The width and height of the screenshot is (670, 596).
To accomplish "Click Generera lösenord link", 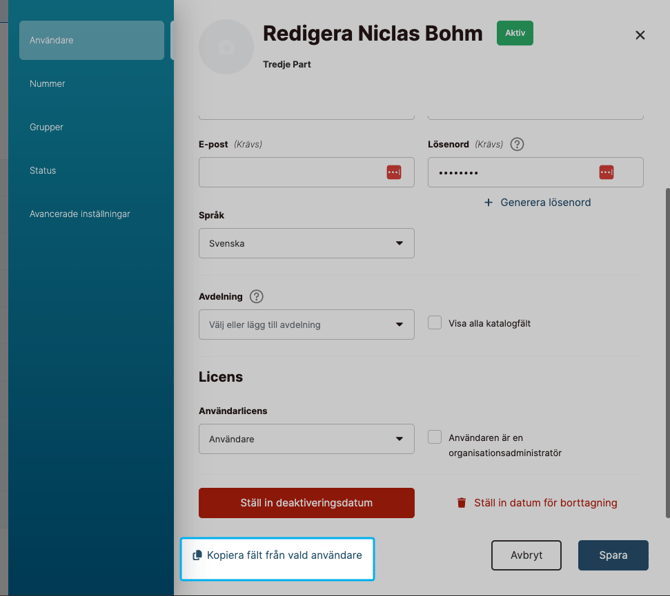I will [537, 202].
